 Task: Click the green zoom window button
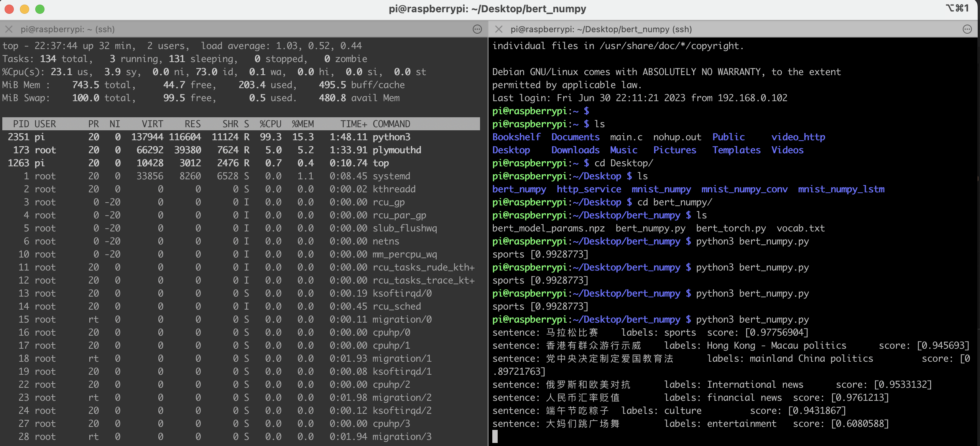click(x=40, y=9)
